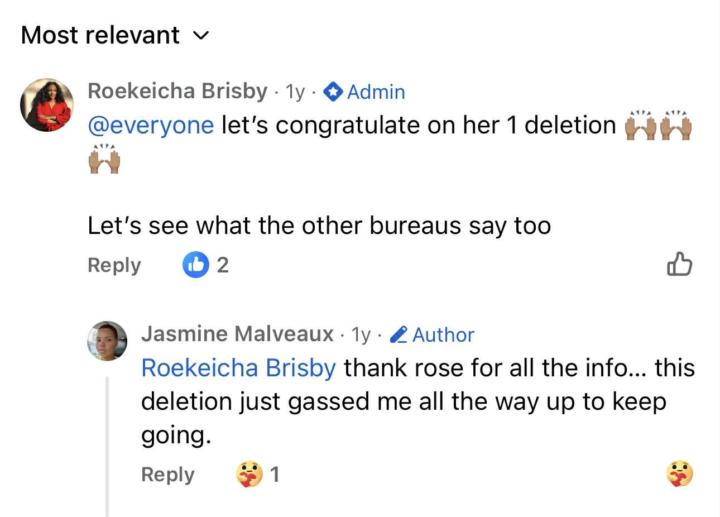Viewport: 720px width, 517px height.
Task: Open the Most relevant sort dropdown
Action: click(100, 35)
